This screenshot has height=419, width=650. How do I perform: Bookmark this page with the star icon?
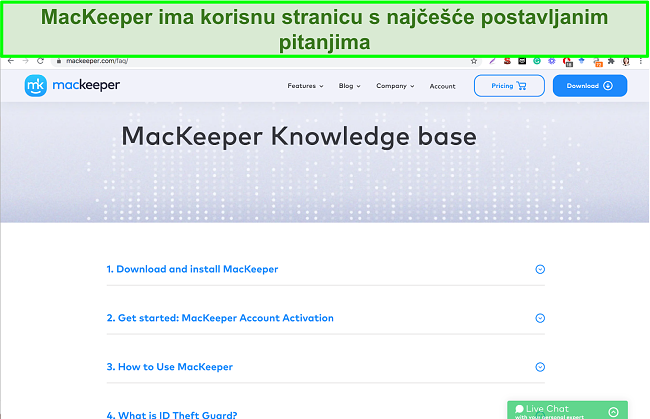[x=474, y=61]
